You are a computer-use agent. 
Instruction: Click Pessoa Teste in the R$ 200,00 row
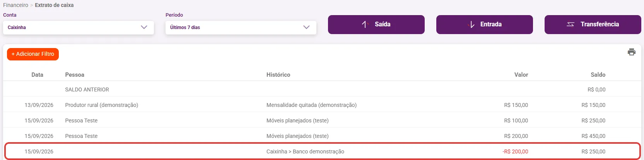[x=81, y=136]
